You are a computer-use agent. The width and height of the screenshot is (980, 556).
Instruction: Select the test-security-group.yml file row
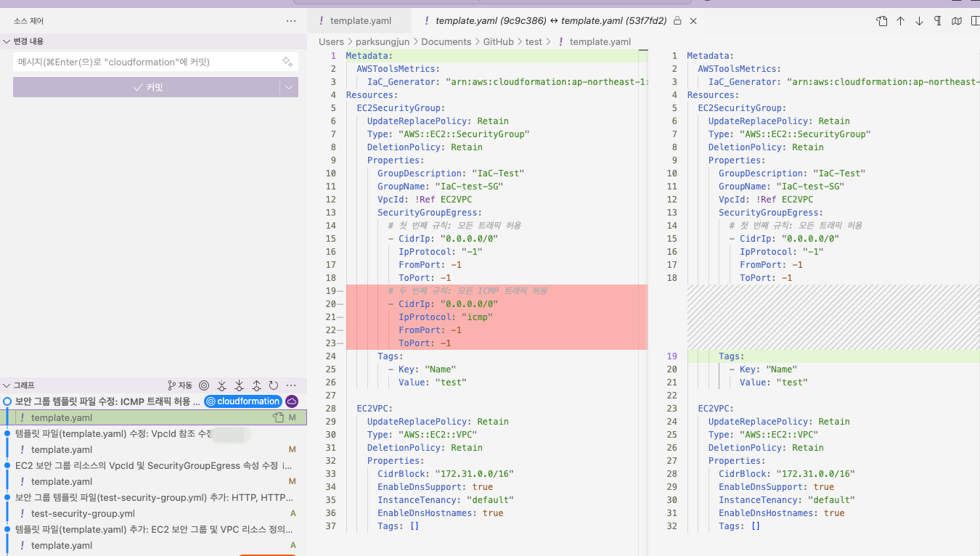click(153, 513)
